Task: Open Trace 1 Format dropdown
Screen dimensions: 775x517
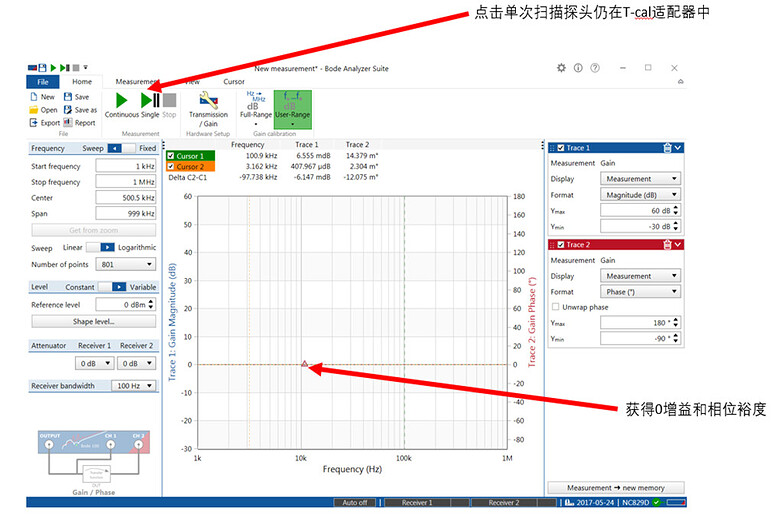Action: [640, 195]
